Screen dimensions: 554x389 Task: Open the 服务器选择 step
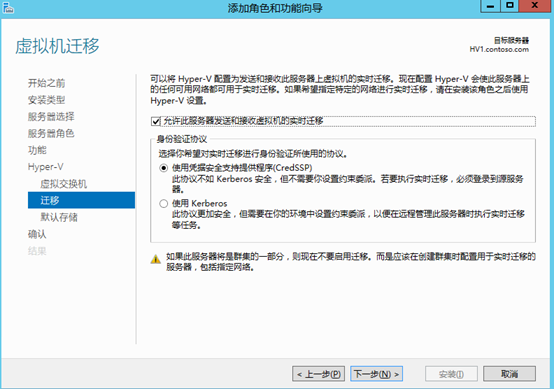(x=51, y=117)
